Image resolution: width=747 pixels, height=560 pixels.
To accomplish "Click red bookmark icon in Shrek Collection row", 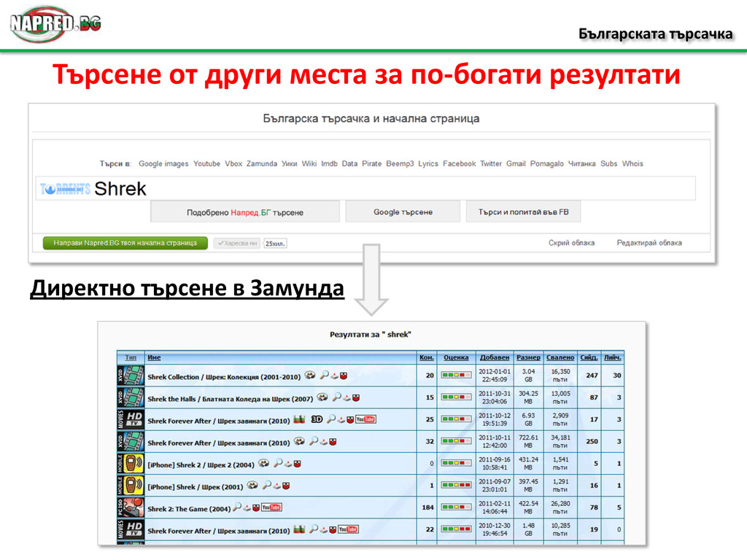I will pyautogui.click(x=344, y=376).
